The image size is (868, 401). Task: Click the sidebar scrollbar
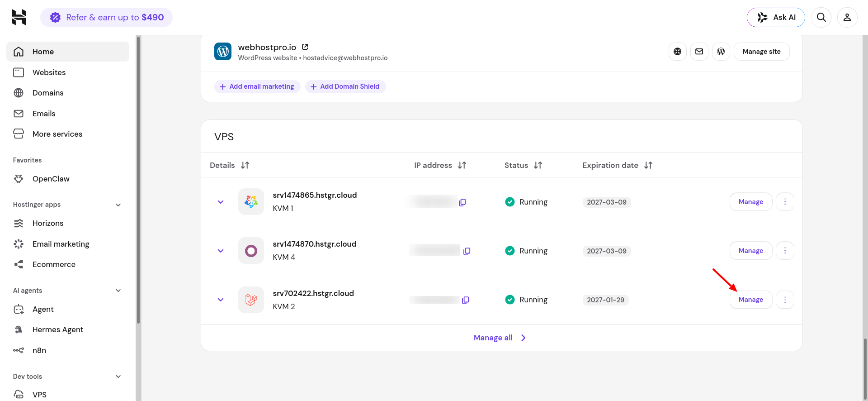[x=138, y=181]
